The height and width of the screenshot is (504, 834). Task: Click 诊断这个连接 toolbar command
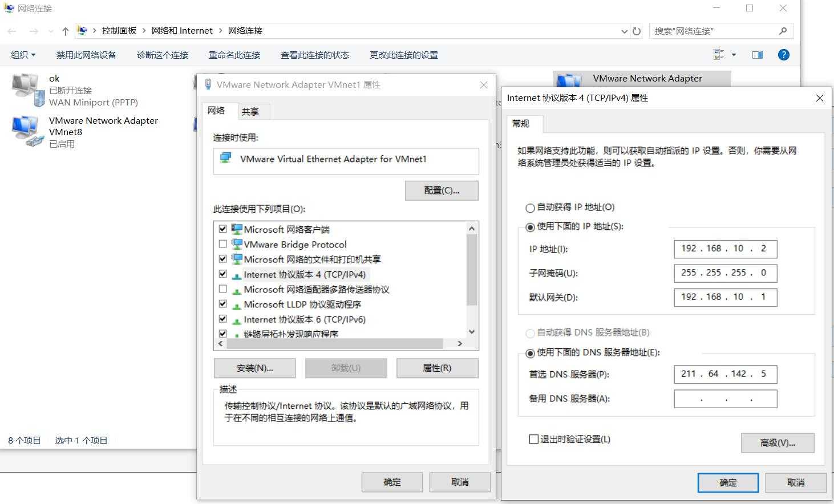(163, 55)
